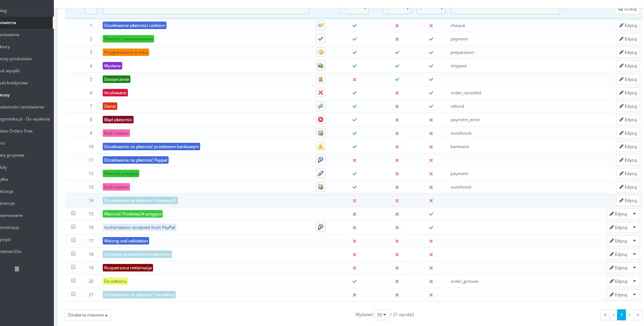Viewport: 644px width, 326px height.
Task: Click the coins icon for the bankwire status
Action: 321,146
